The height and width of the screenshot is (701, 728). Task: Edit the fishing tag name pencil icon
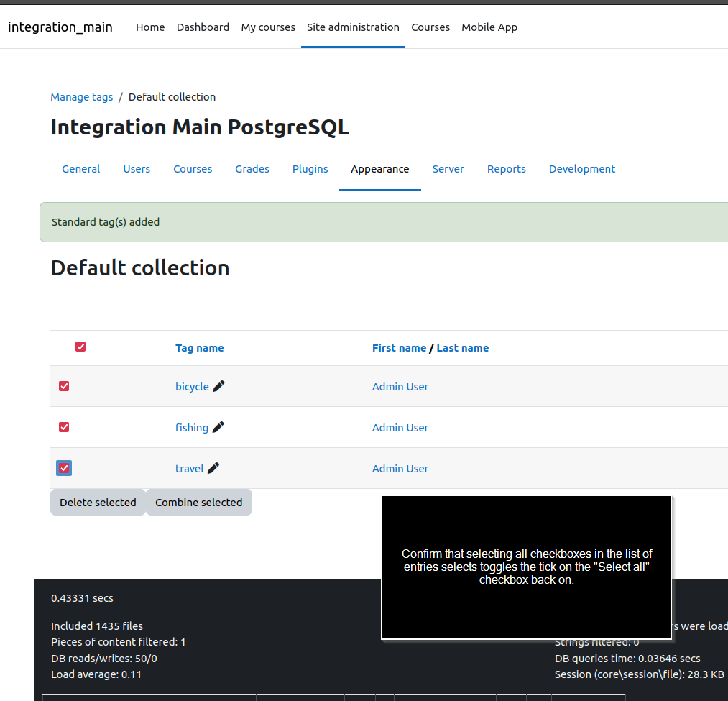pyautogui.click(x=218, y=427)
